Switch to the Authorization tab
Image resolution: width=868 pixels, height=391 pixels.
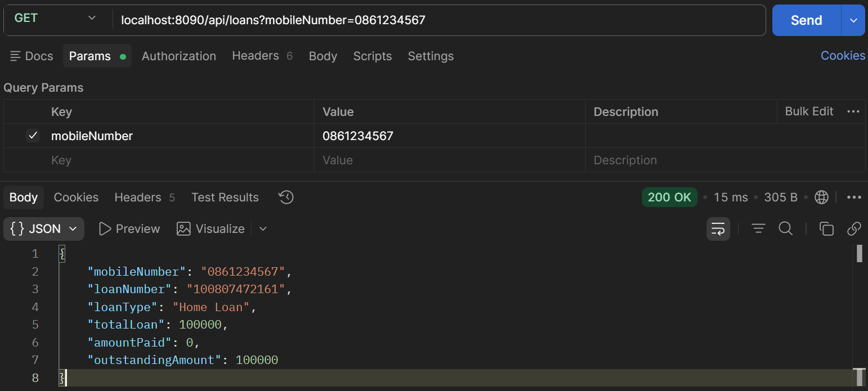pos(179,56)
